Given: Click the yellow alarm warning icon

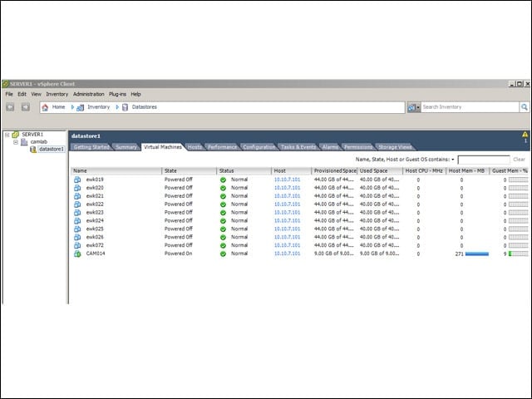Looking at the screenshot, I should coord(525,135).
